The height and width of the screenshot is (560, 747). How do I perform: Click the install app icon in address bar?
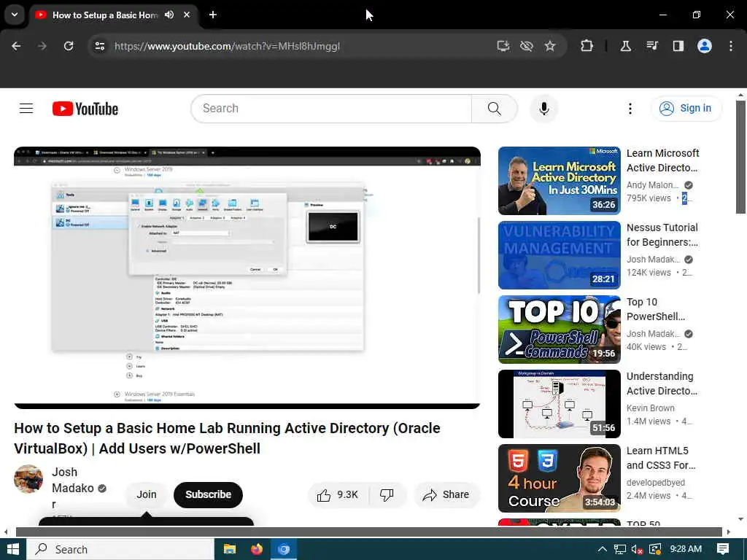503,46
